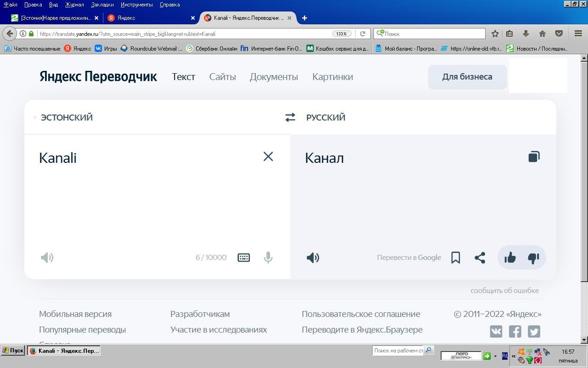Select Kanali Firefox taskbar item

pyautogui.click(x=64, y=351)
